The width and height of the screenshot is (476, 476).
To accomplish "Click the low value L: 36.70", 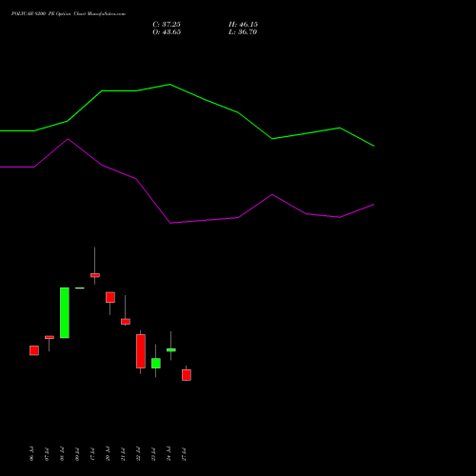I will [243, 32].
